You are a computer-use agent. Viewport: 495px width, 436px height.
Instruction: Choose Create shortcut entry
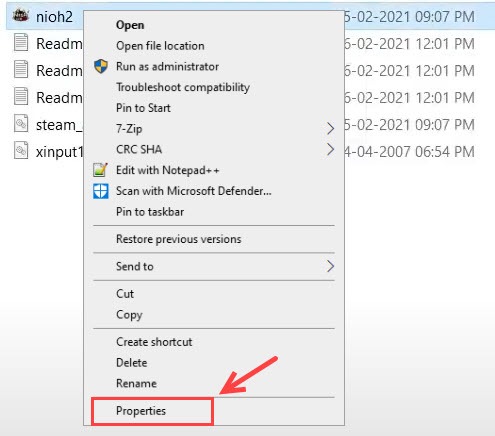tap(154, 342)
